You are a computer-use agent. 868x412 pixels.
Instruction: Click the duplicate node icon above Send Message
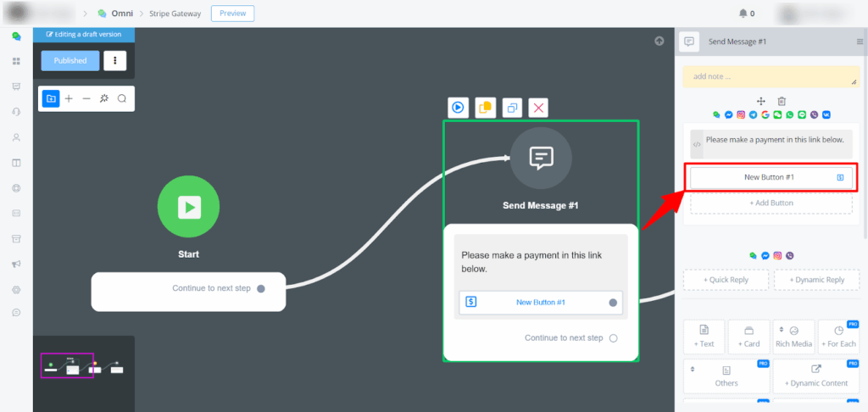tap(512, 108)
